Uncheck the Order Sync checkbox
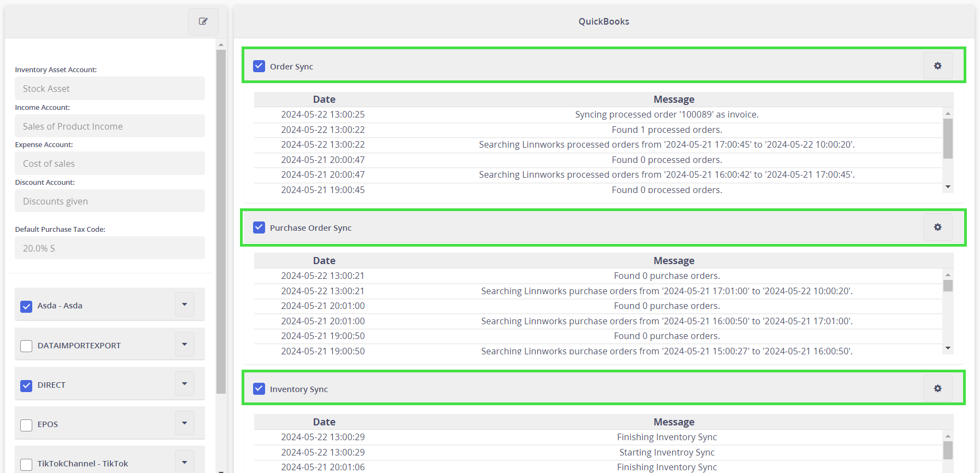The width and height of the screenshot is (980, 473). pyautogui.click(x=259, y=66)
